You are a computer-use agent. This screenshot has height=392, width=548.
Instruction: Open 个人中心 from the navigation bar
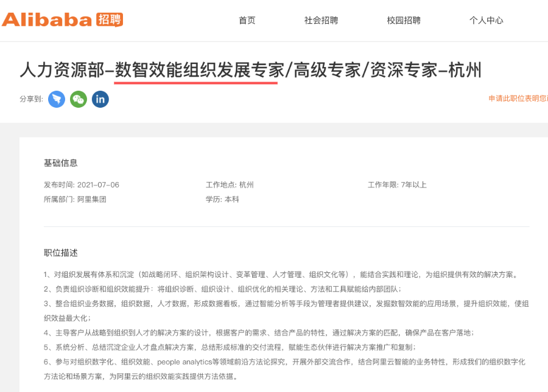pyautogui.click(x=488, y=19)
